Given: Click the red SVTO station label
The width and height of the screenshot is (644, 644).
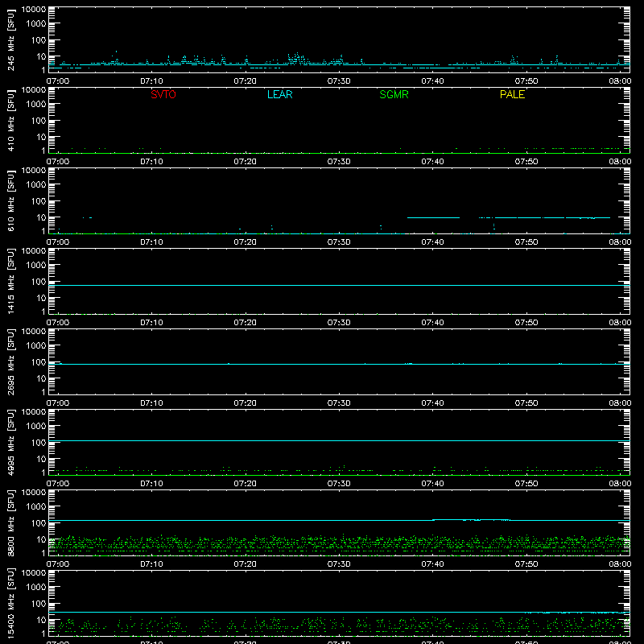Looking at the screenshot, I should click(163, 94).
